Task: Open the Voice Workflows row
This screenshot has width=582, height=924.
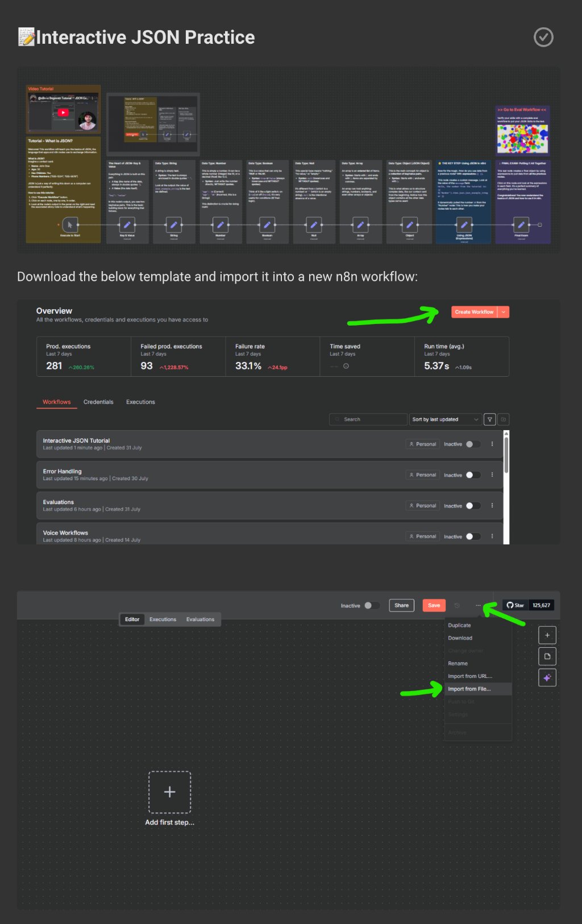Action: pyautogui.click(x=269, y=534)
